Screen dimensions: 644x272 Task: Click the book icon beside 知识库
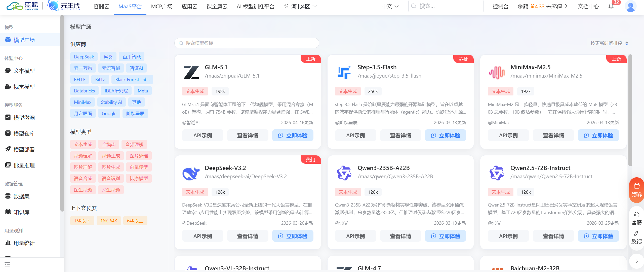8,212
